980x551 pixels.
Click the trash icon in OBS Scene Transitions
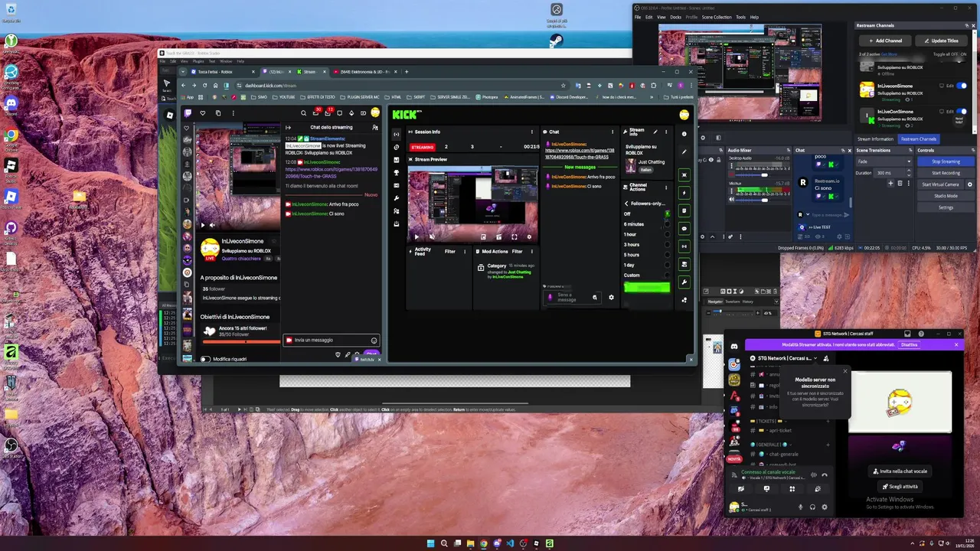coord(900,183)
